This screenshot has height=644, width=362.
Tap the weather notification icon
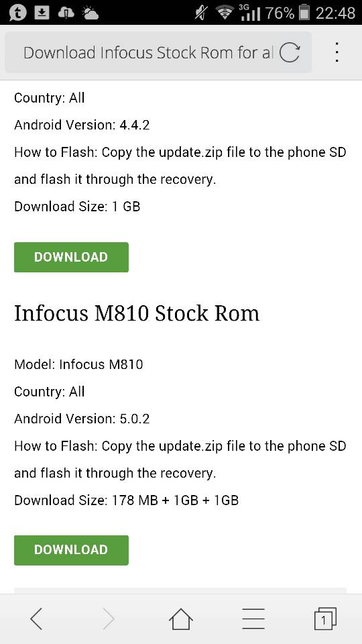(90, 13)
